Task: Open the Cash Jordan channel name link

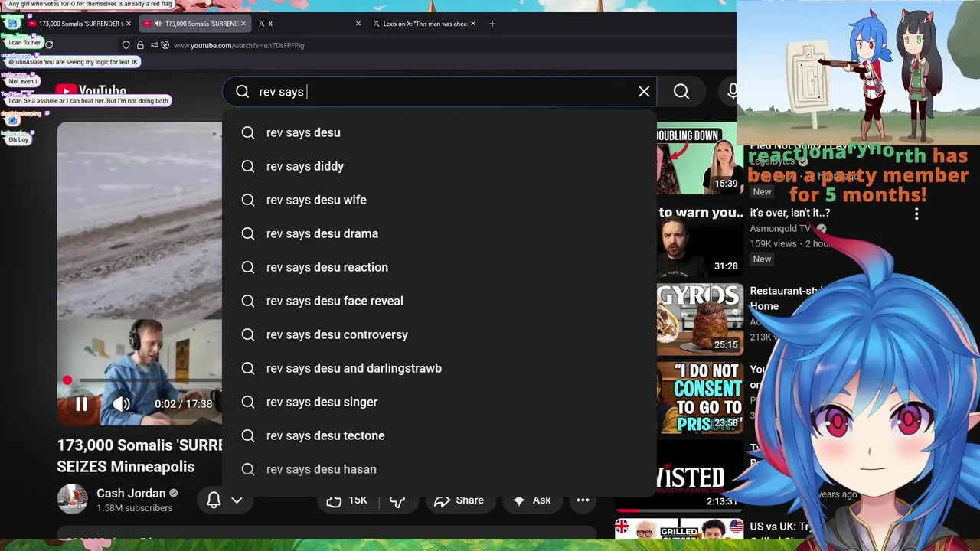Action: tap(131, 494)
